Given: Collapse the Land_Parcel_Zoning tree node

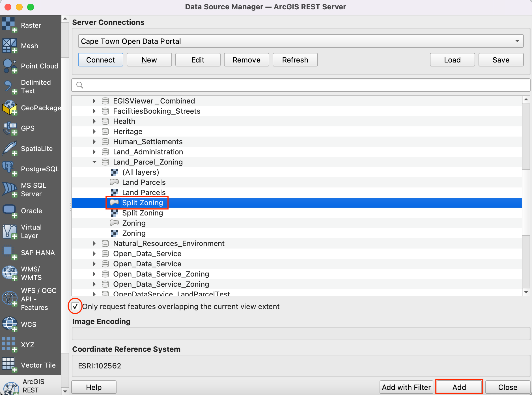Looking at the screenshot, I should point(94,162).
